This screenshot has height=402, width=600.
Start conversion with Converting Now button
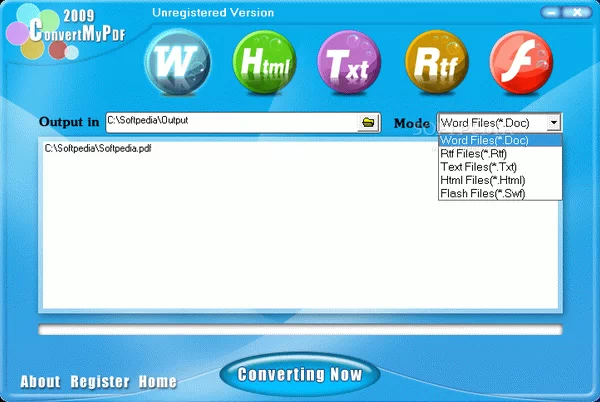(300, 374)
